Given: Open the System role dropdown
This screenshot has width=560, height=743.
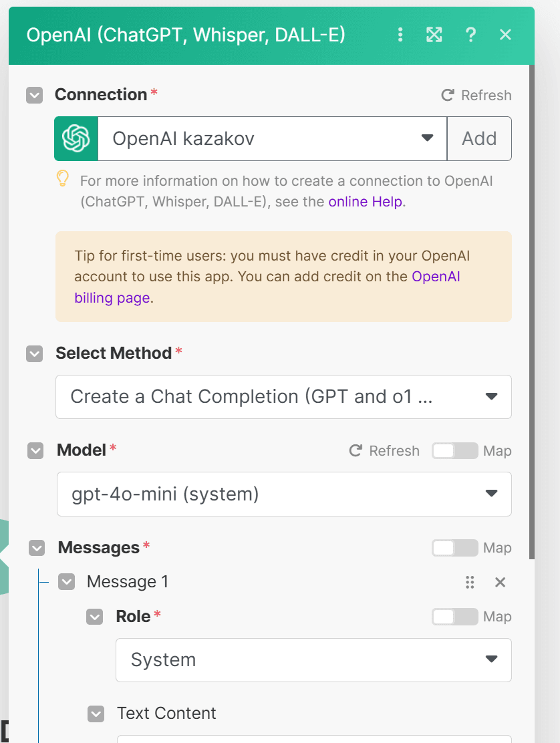Looking at the screenshot, I should (313, 659).
